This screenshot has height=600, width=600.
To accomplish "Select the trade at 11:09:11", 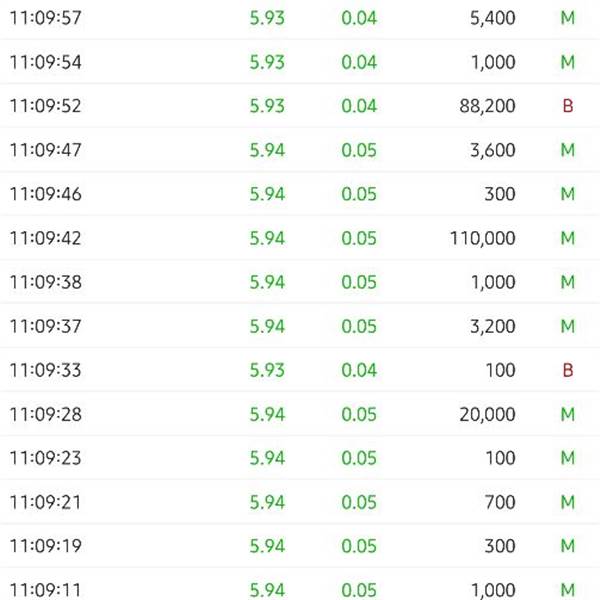I will (300, 584).
